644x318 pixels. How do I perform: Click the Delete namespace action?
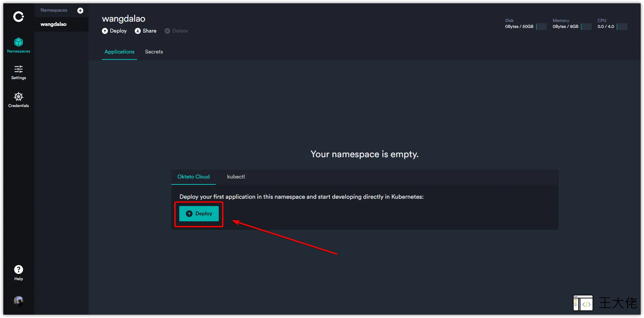pos(176,31)
